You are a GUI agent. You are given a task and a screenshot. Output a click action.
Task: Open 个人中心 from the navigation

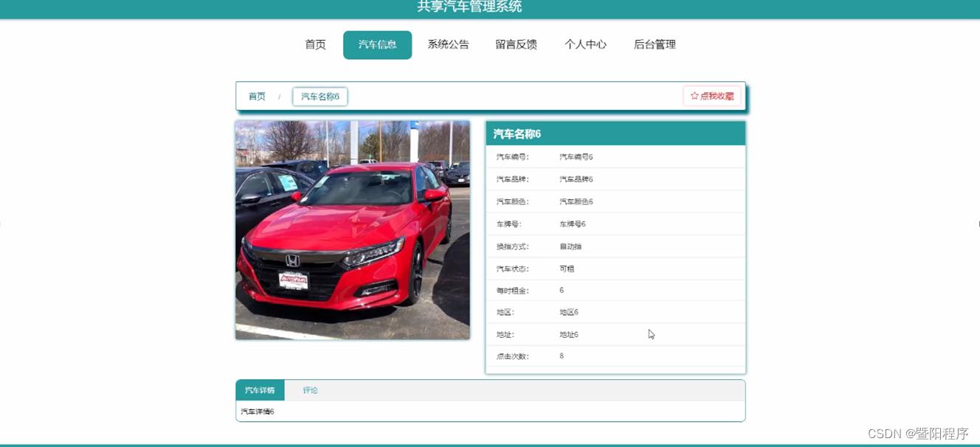[x=585, y=45]
